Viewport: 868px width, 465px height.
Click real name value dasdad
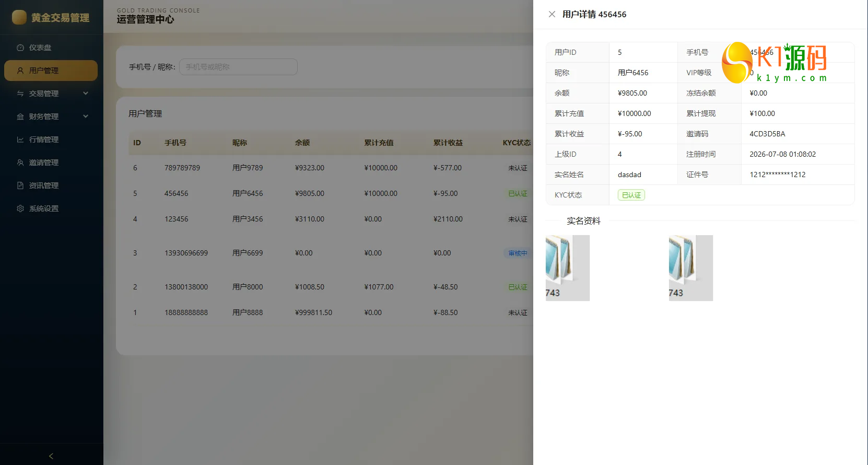coord(629,175)
